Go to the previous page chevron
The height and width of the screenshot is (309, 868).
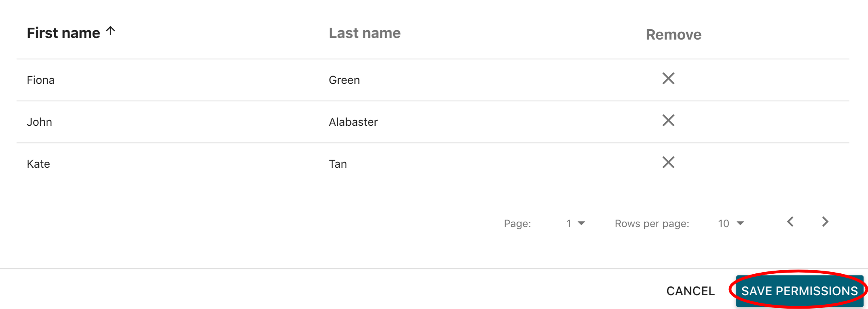790,222
